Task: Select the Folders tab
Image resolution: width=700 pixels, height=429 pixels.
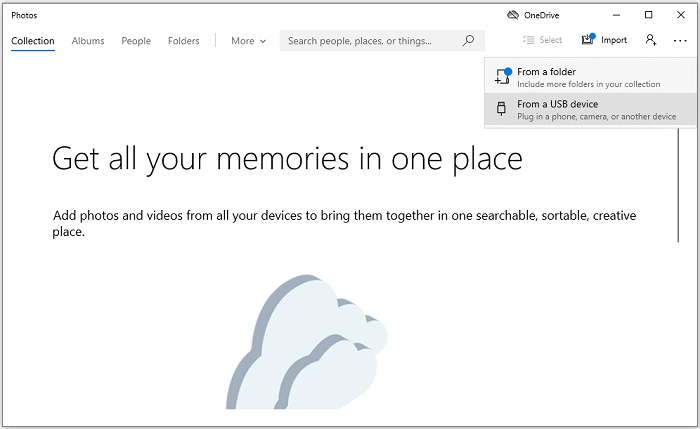Action: [x=184, y=41]
